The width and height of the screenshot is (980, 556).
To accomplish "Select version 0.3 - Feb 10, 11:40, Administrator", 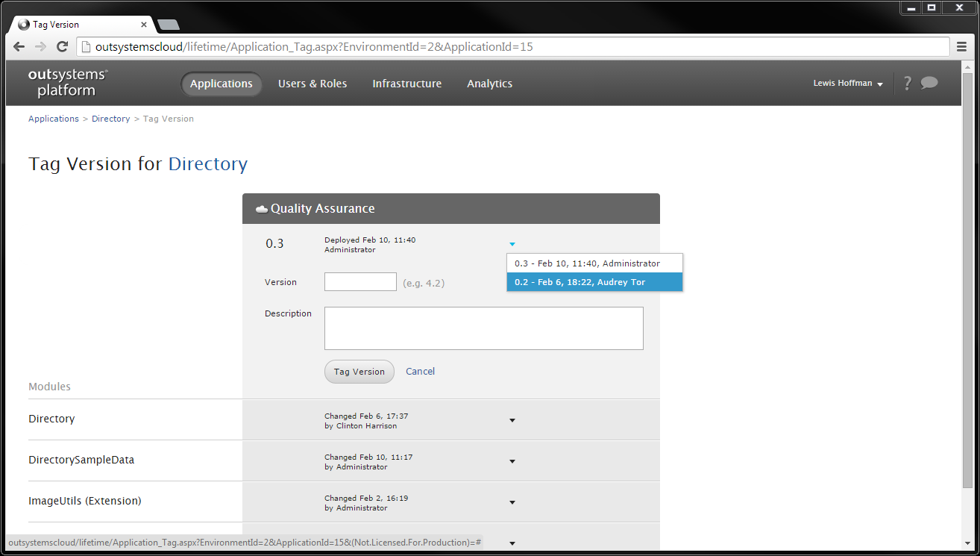I will [594, 263].
